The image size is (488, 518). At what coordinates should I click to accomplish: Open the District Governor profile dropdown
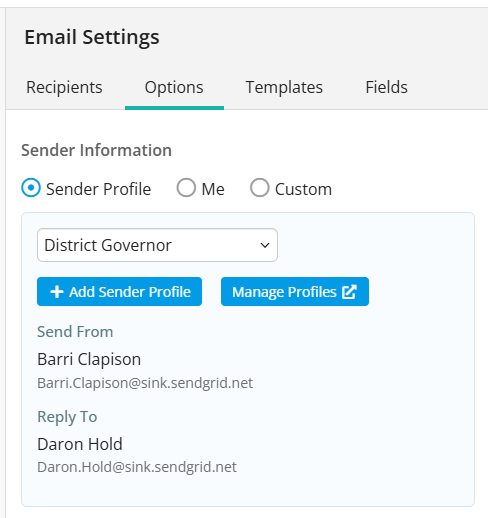pos(157,245)
